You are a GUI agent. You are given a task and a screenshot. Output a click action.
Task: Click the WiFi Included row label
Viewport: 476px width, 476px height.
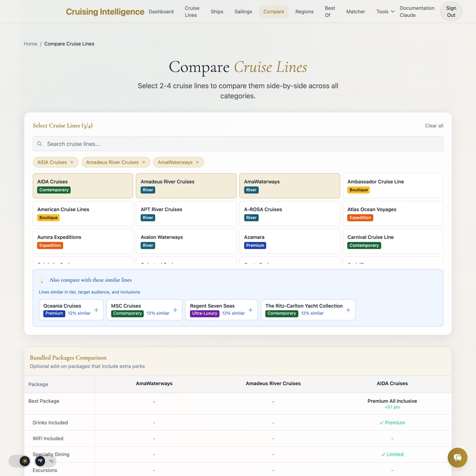(48, 439)
